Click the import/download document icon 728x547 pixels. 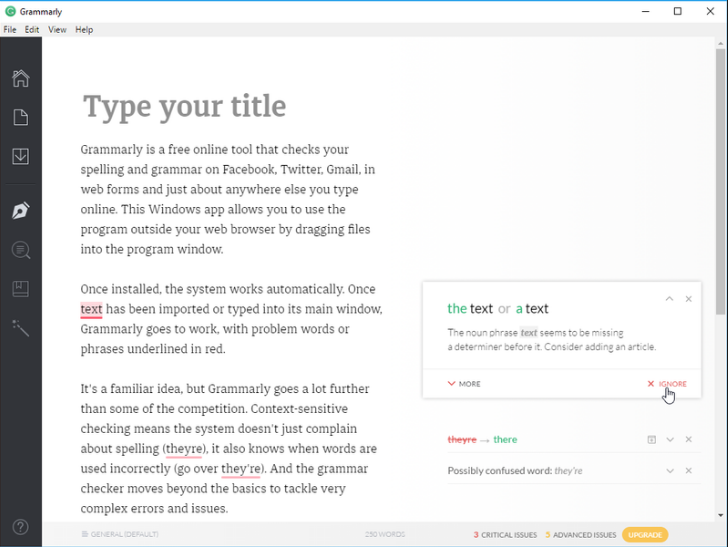[20, 156]
